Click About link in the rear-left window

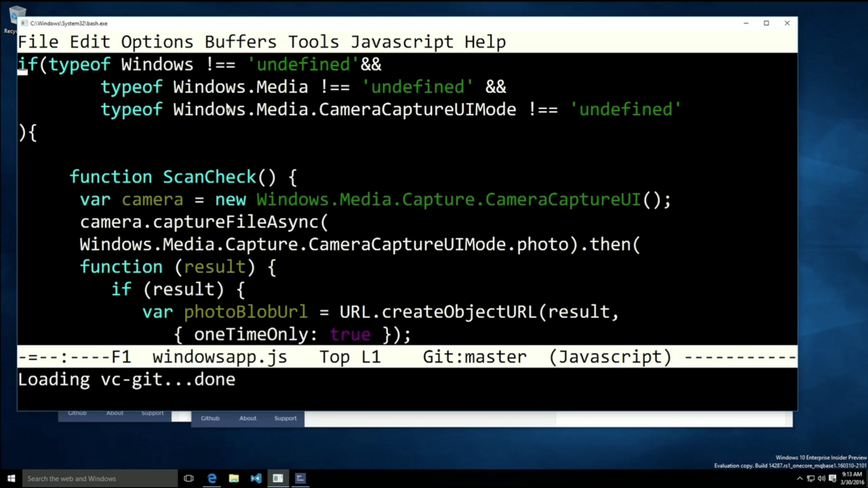tap(115, 413)
